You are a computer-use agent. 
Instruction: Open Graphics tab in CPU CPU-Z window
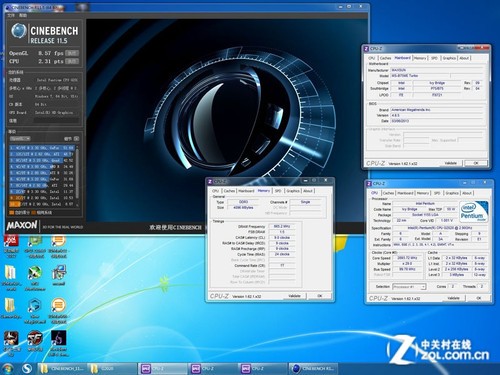click(x=452, y=193)
